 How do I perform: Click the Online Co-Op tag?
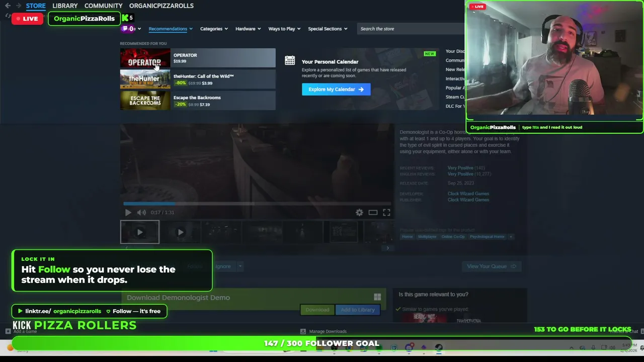453,237
